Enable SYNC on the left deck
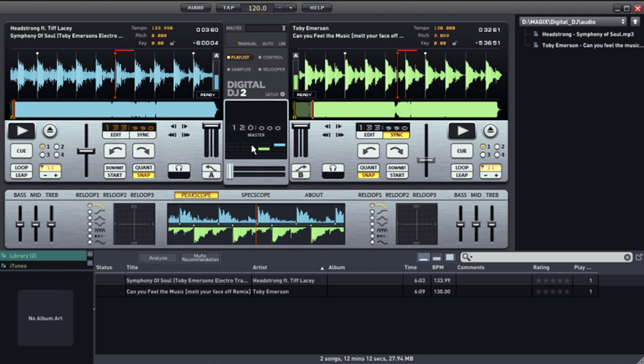 [143, 135]
